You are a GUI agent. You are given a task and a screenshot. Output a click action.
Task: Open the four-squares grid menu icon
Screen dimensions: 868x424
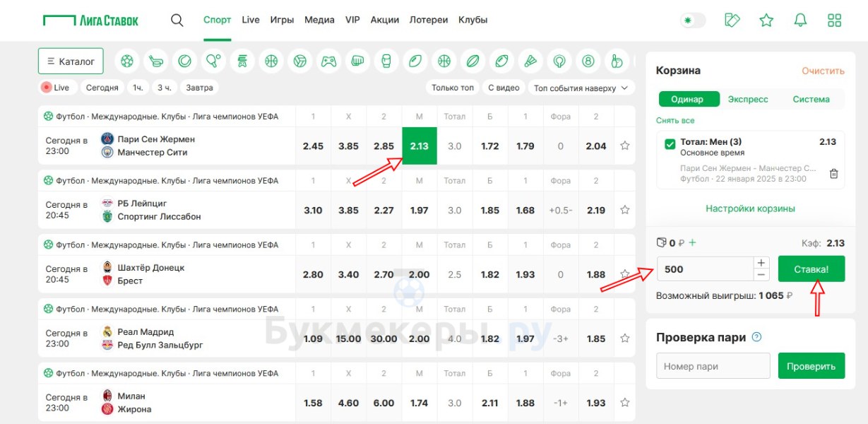coord(834,20)
